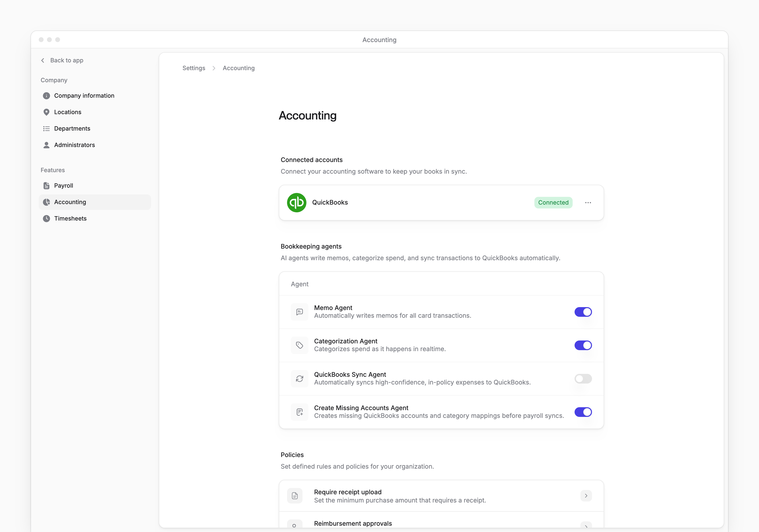
Task: Click the QuickBooks Sync Agent refresh icon
Action: [299, 378]
